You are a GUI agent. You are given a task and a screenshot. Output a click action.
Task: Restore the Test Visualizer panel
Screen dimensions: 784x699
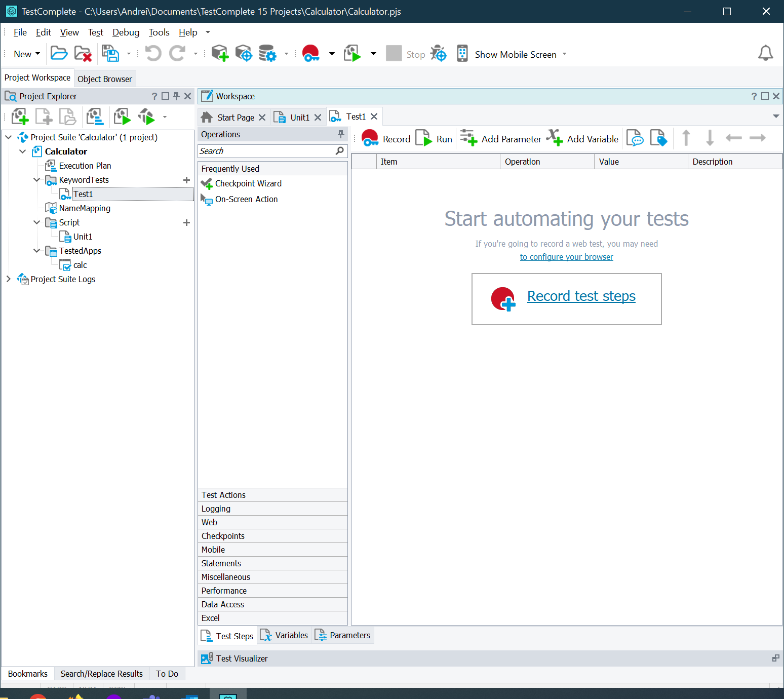[x=775, y=658]
